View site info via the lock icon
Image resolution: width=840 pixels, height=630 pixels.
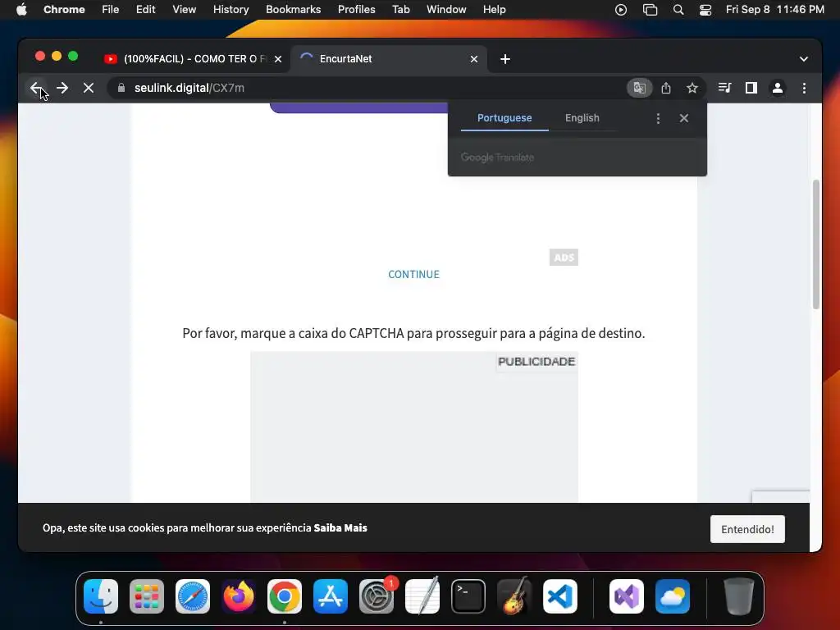[x=121, y=88]
